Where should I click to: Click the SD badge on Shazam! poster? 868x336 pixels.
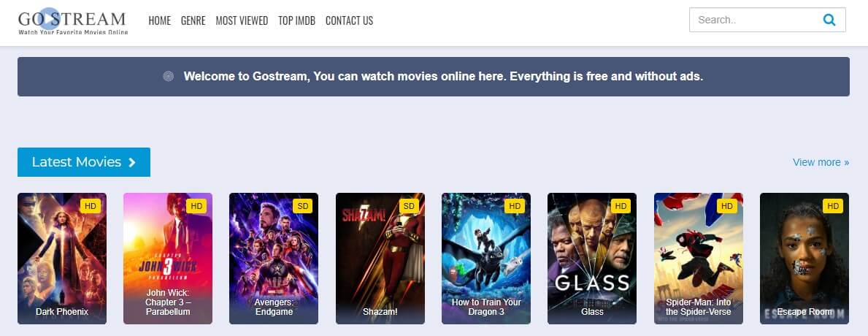click(x=409, y=206)
